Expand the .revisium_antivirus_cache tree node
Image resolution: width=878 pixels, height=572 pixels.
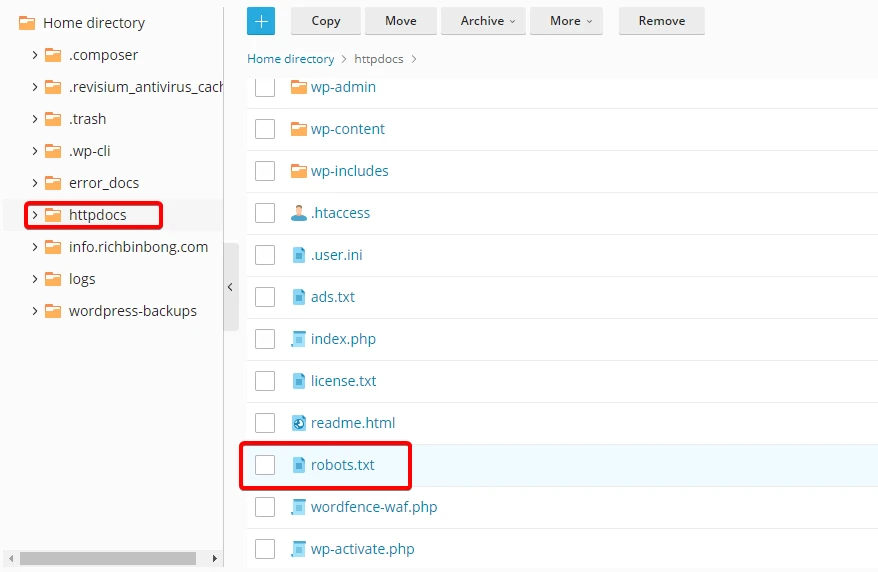click(35, 87)
